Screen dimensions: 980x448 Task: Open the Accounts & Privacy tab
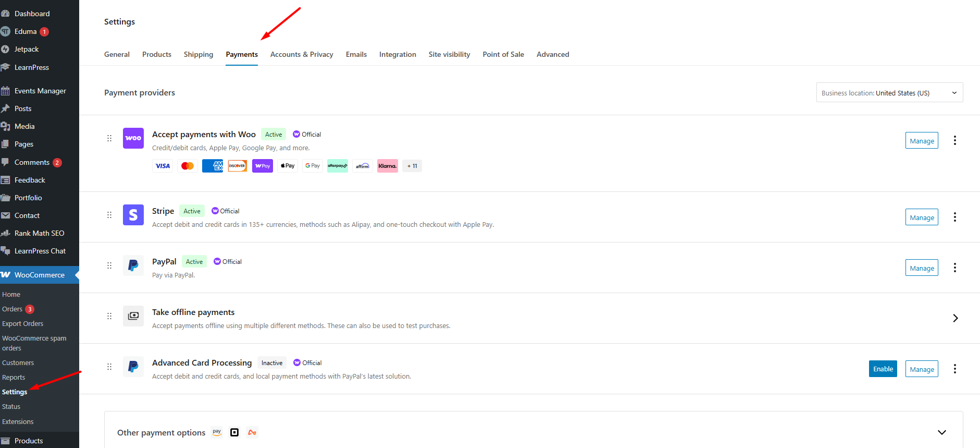tap(302, 54)
